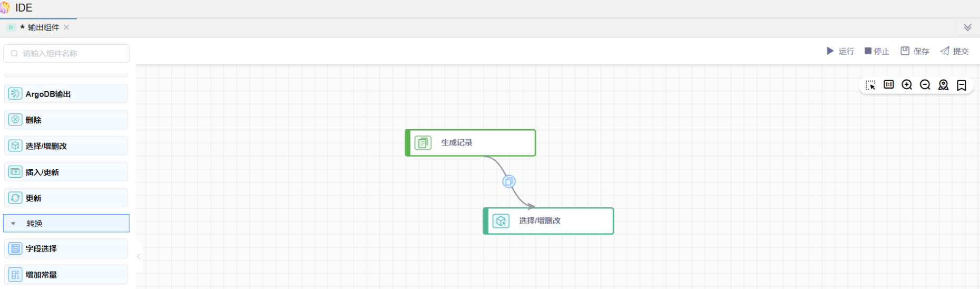The image size is (980, 289).
Task: Close the 输出组件 tab
Action: tap(66, 27)
